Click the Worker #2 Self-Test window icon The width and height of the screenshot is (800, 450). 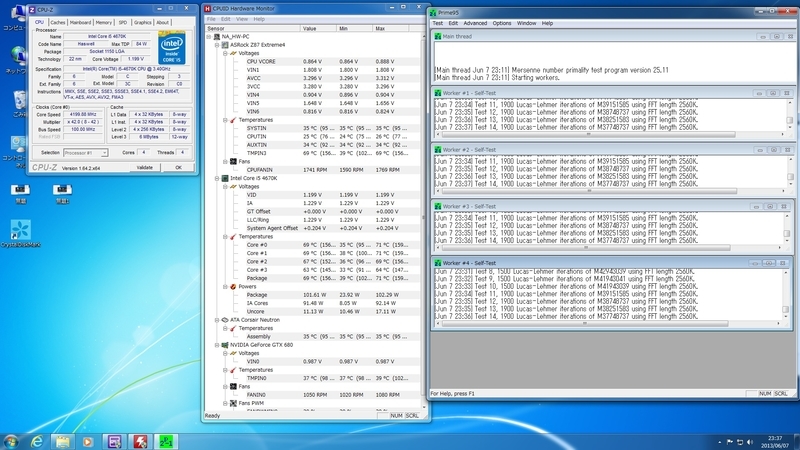(x=437, y=149)
